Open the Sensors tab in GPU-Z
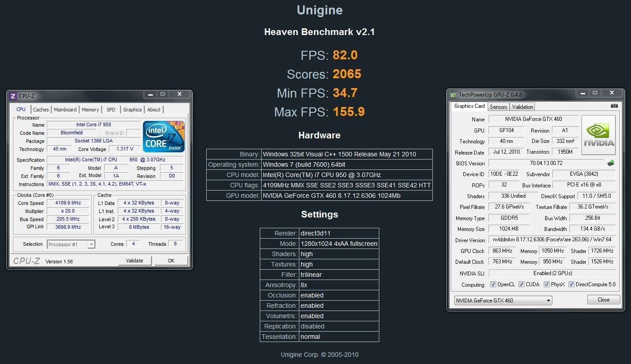This screenshot has width=631, height=364. [498, 107]
